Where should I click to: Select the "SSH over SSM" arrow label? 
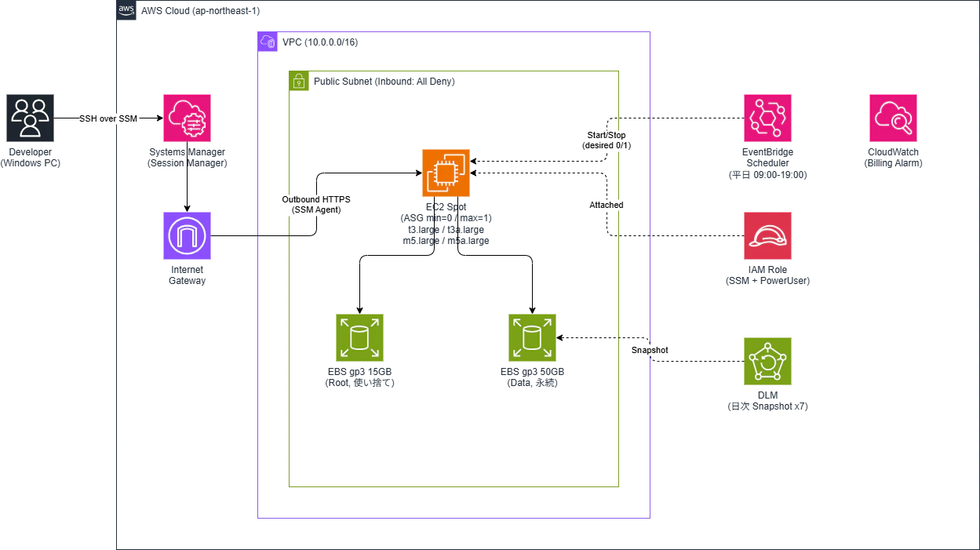click(x=108, y=118)
